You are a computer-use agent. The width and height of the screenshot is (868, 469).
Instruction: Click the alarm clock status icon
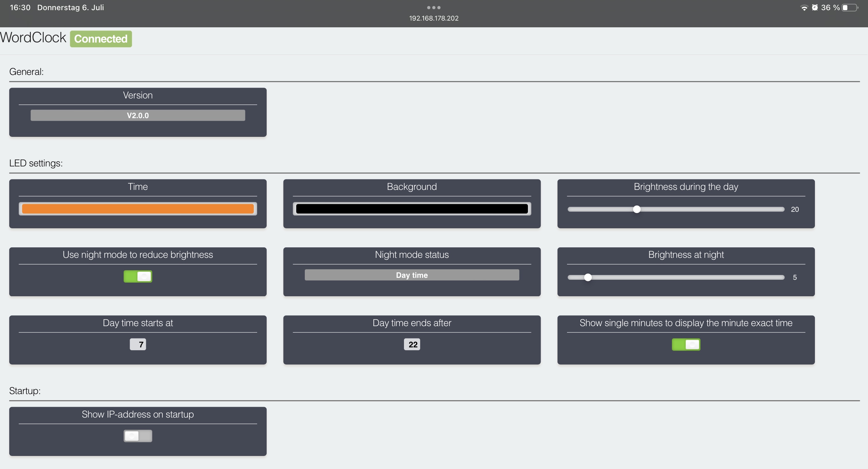pos(815,7)
